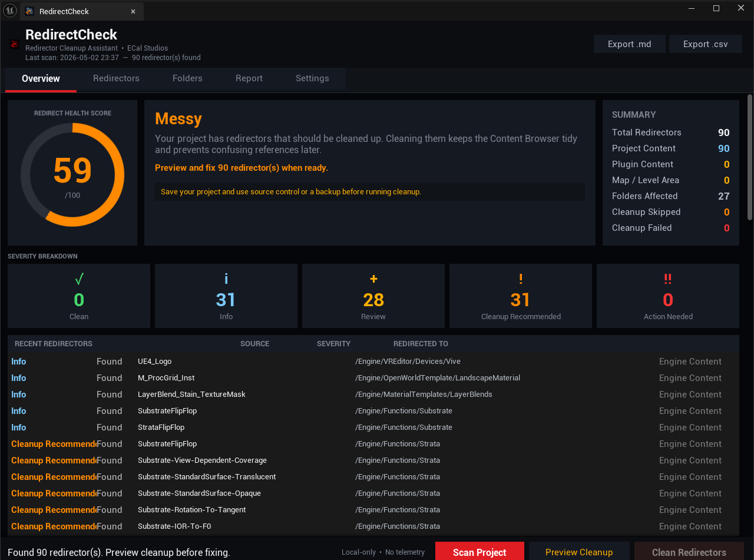Click the Project Content summary row

[671, 148]
